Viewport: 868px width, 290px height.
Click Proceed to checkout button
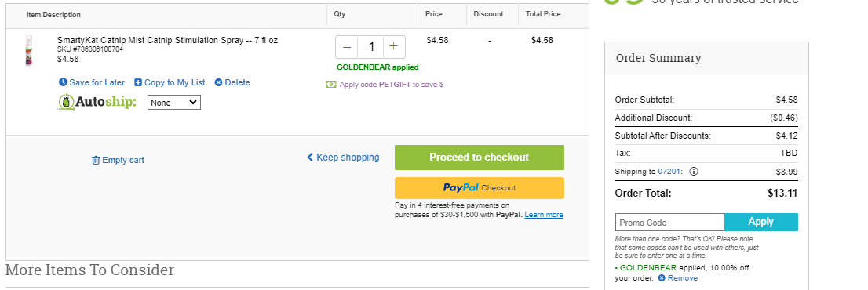pyautogui.click(x=480, y=158)
